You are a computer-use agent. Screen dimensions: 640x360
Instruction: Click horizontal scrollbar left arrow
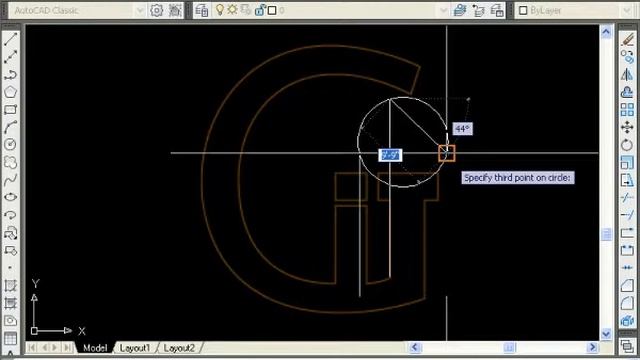point(415,347)
